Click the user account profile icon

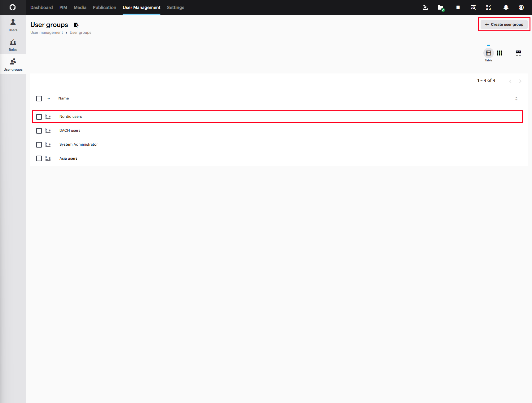(521, 7)
